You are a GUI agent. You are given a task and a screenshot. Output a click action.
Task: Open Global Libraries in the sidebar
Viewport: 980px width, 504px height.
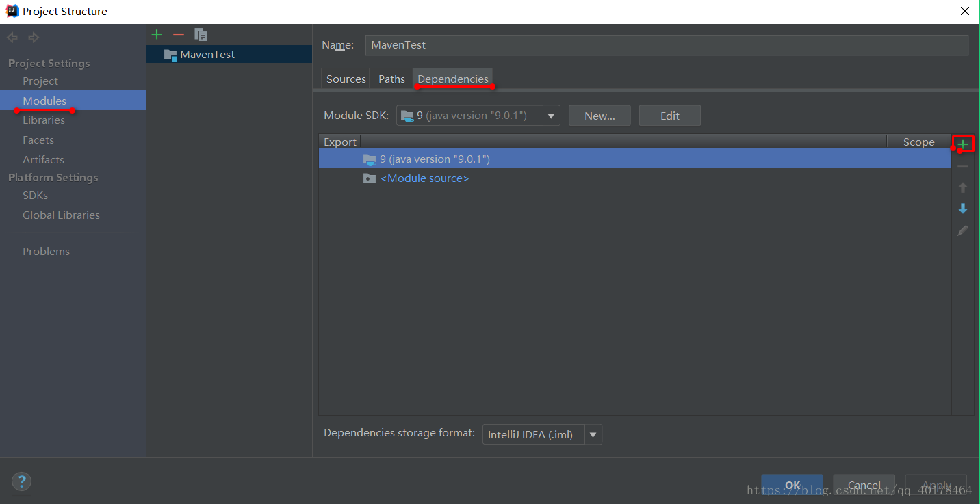click(61, 215)
